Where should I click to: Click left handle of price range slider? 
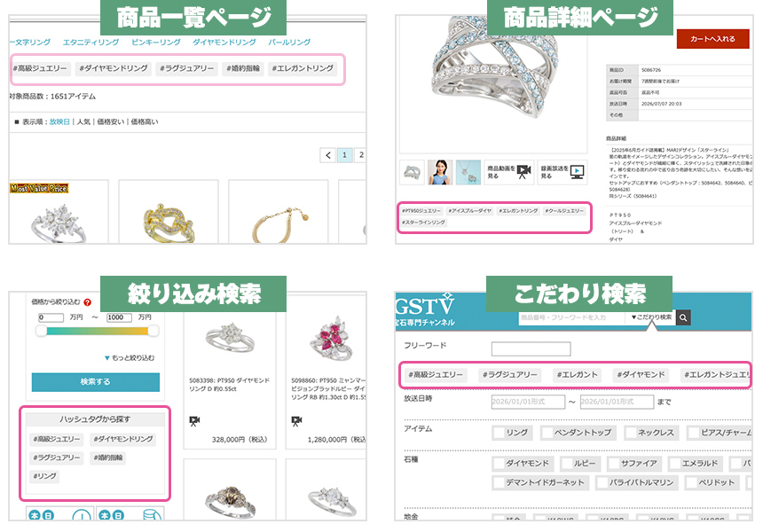[42, 331]
